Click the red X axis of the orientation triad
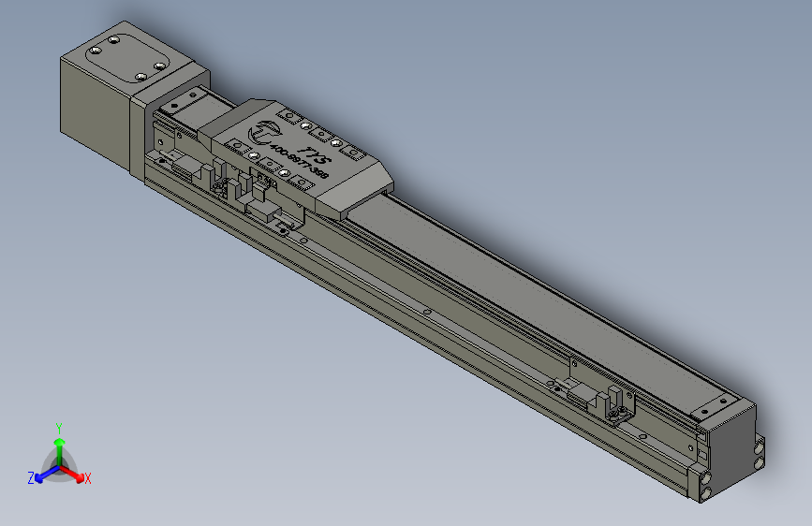Viewport: 812px width, 526px height. [72, 473]
